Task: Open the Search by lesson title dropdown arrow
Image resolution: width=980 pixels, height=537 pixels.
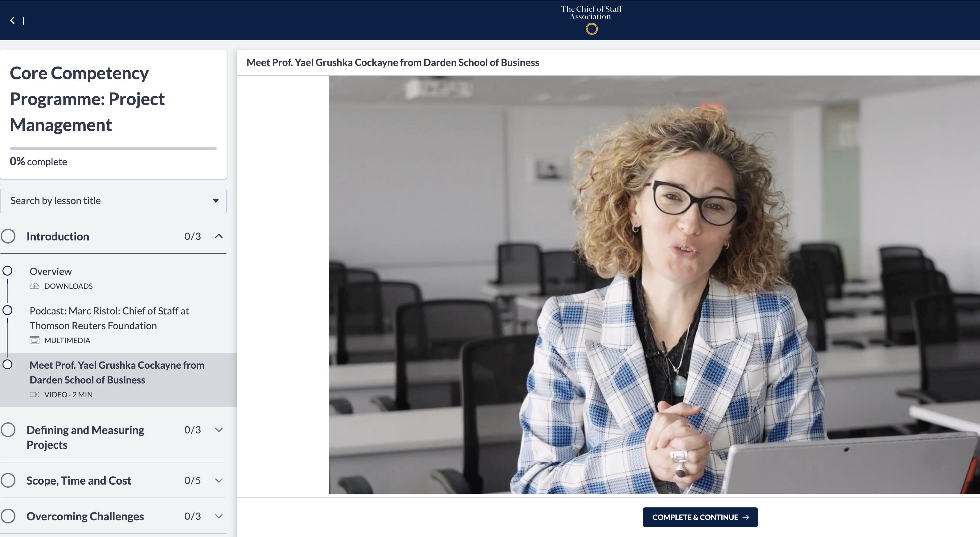Action: pos(216,201)
